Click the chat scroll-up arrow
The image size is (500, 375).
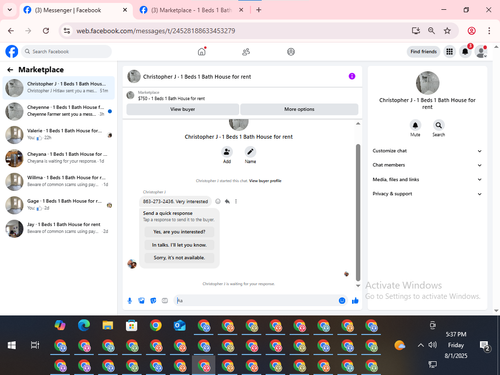(358, 124)
